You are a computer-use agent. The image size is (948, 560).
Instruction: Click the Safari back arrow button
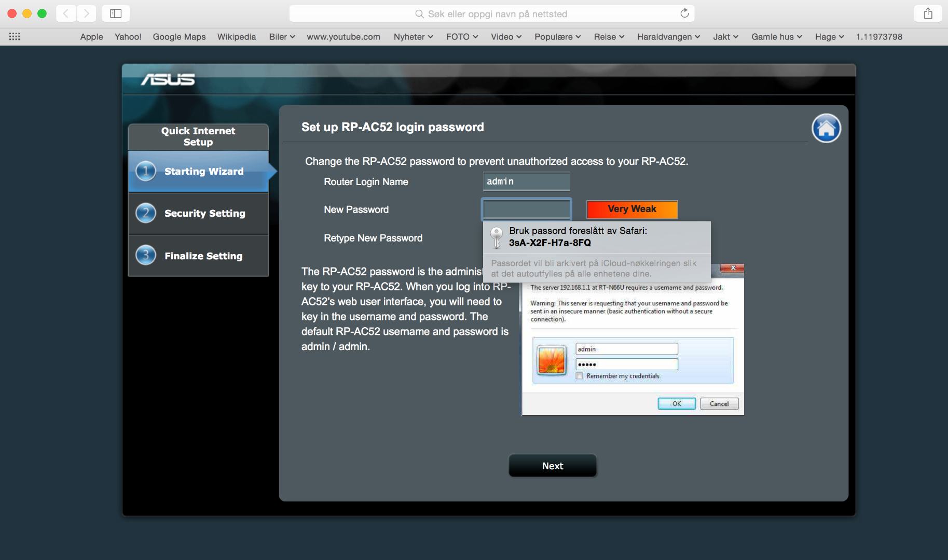pos(66,13)
